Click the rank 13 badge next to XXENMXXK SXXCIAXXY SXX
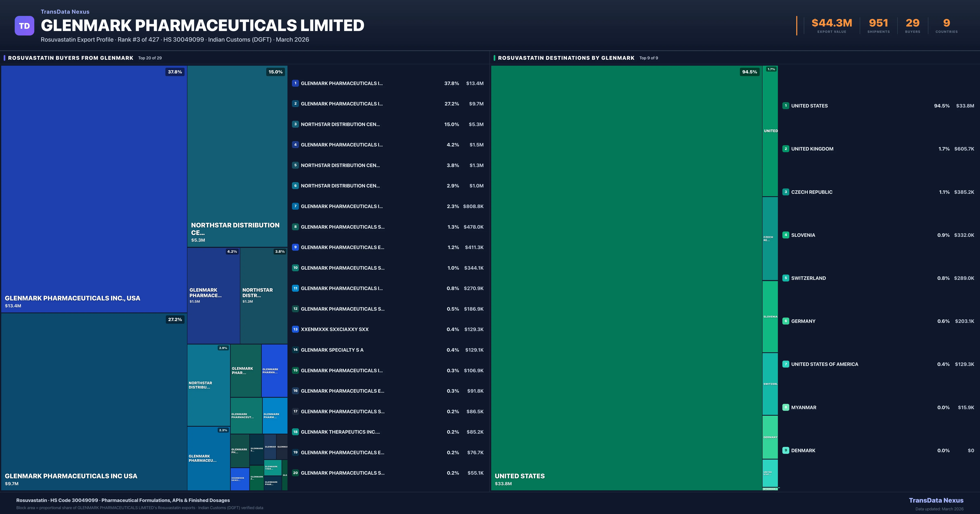The image size is (980, 514). 295,329
